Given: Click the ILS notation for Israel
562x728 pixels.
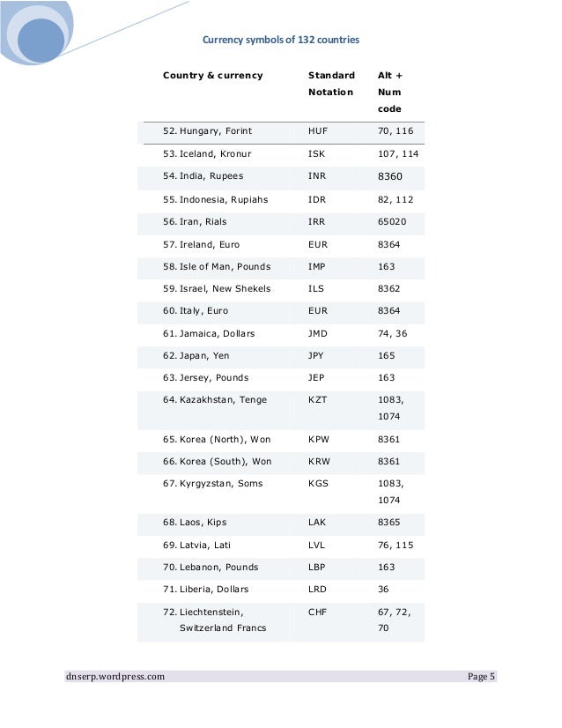Looking at the screenshot, I should [316, 289].
